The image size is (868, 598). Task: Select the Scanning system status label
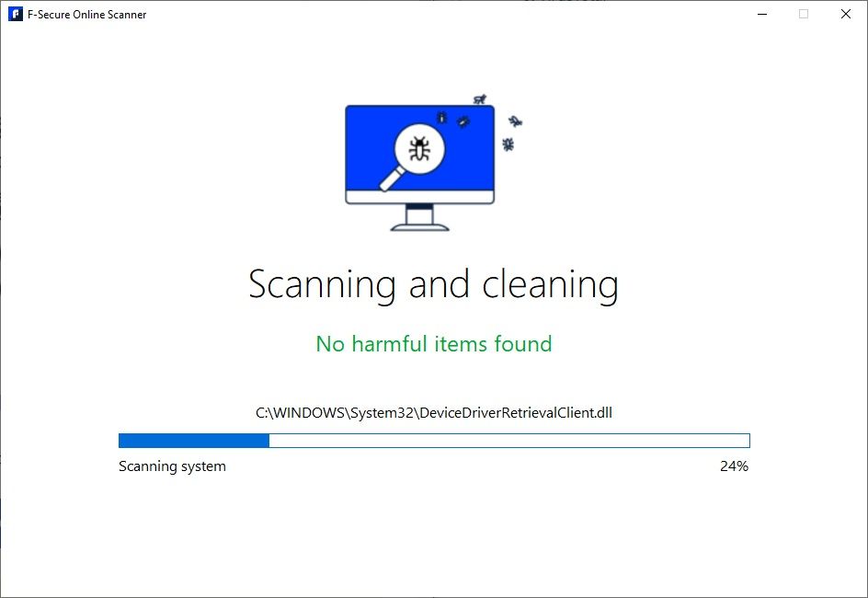coord(171,466)
